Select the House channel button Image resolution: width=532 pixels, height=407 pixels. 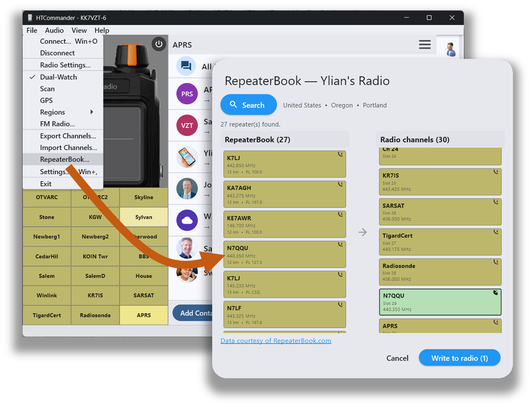point(144,276)
